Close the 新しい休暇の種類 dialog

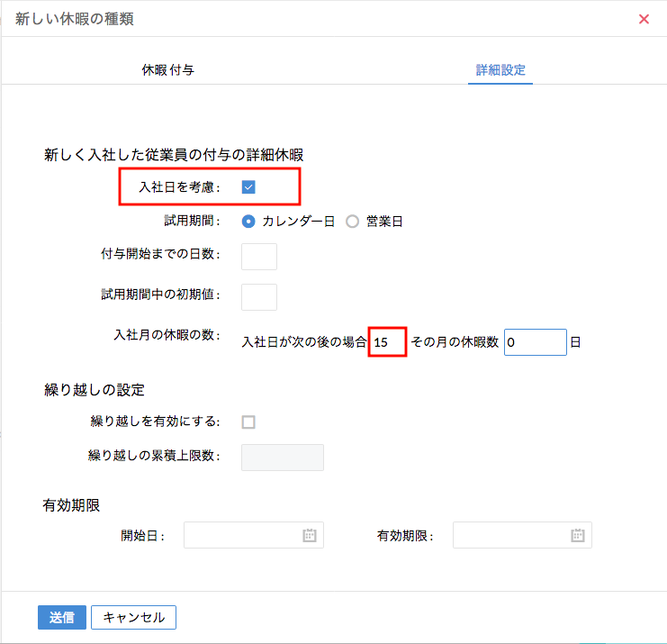click(x=644, y=19)
